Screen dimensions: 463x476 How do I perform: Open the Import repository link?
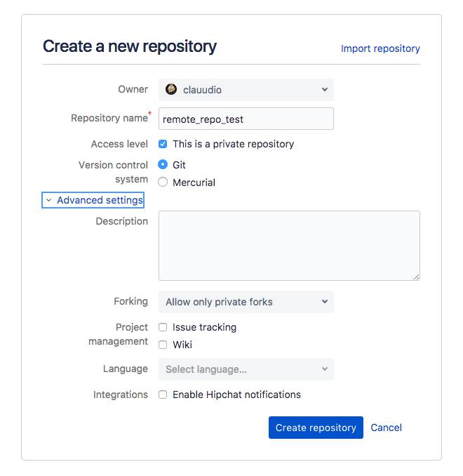(380, 48)
